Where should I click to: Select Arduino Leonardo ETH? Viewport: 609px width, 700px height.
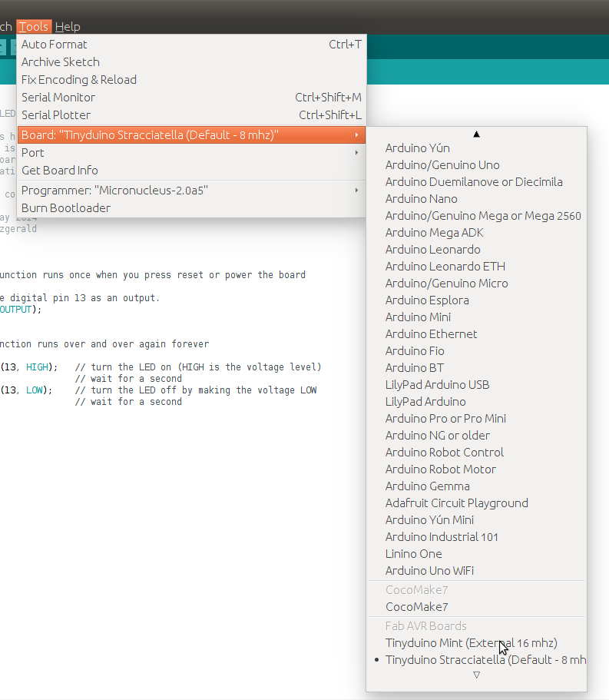[476, 267]
